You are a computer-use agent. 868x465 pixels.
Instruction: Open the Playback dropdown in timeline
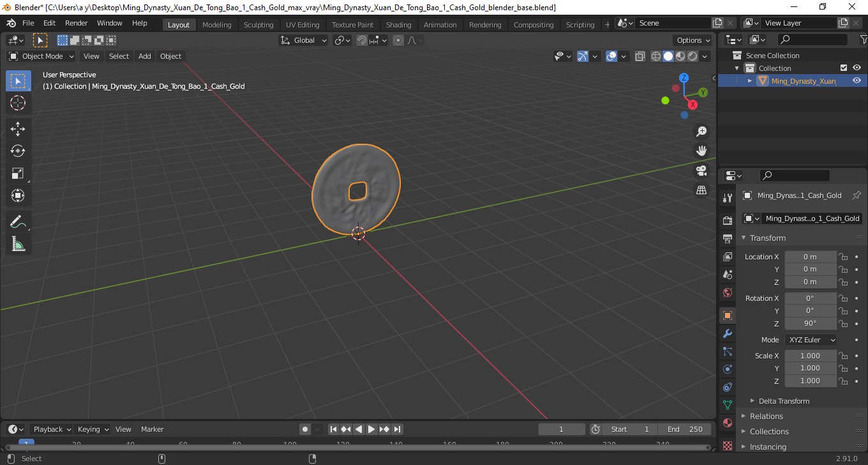click(52, 429)
